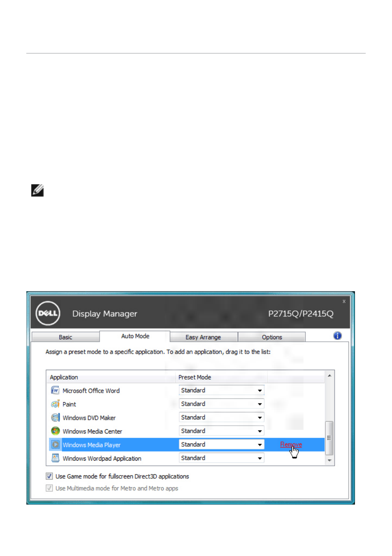Click the Microsoft Office Word application icon
This screenshot has height=556, width=392.
[55, 390]
